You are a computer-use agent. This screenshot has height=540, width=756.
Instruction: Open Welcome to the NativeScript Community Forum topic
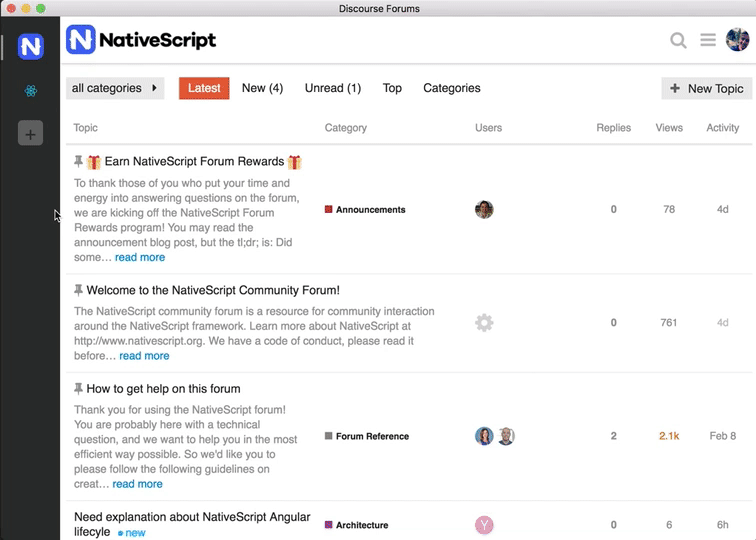coord(213,290)
